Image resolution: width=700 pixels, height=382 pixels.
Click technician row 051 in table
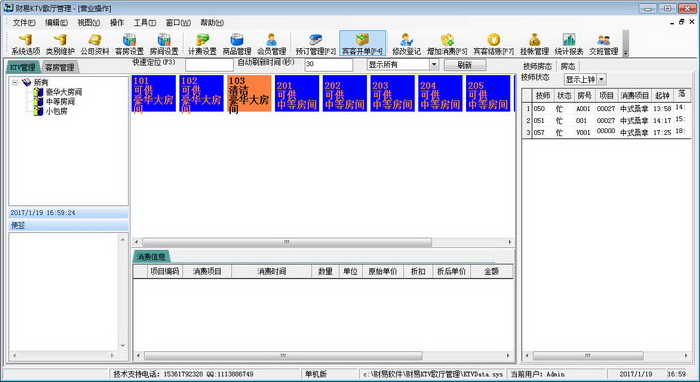click(x=607, y=120)
